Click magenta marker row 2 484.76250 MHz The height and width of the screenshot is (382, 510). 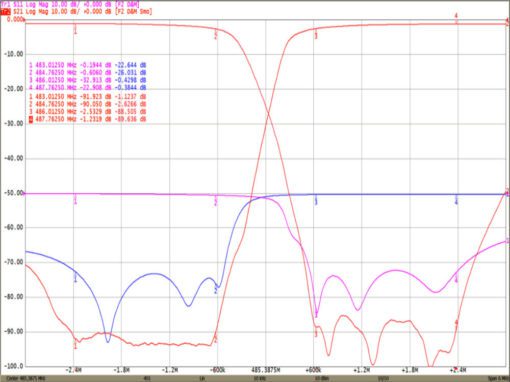(x=88, y=73)
